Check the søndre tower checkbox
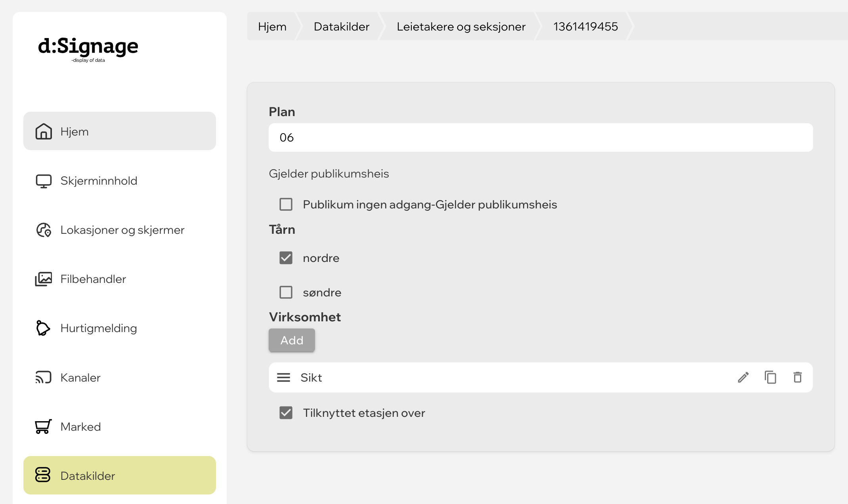848x504 pixels. click(x=286, y=292)
